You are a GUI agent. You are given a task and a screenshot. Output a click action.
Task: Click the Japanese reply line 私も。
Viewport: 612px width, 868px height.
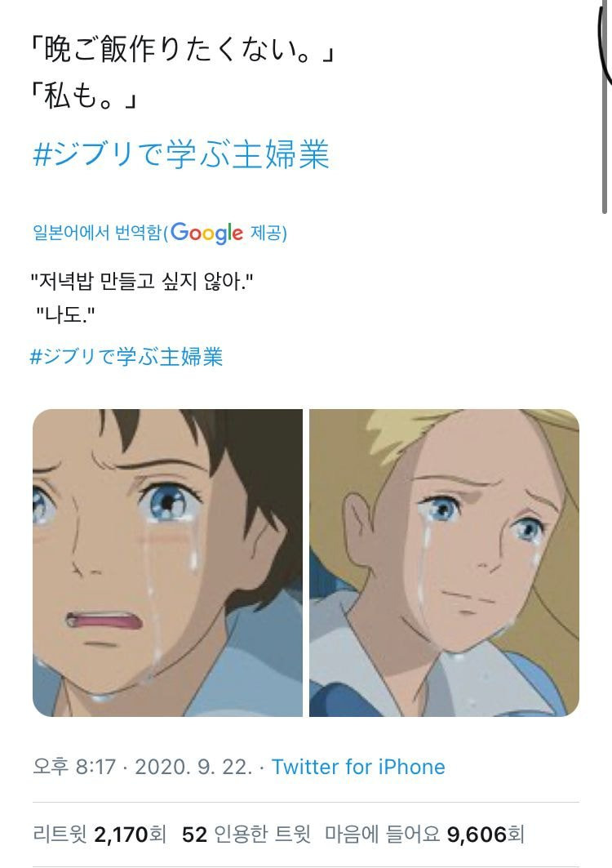[83, 97]
